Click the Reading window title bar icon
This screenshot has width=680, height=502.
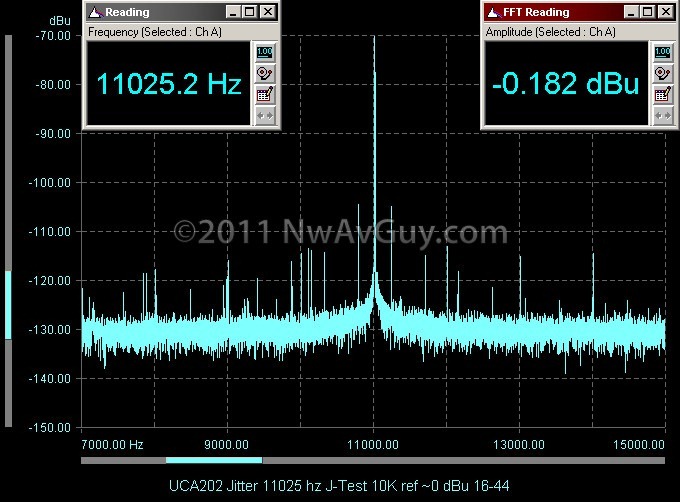(95, 12)
